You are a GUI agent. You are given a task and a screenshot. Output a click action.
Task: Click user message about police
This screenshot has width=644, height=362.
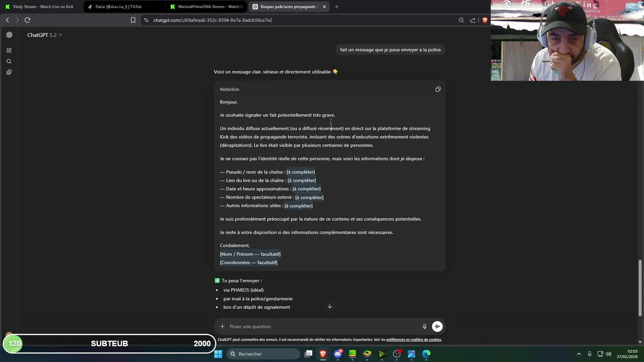[390, 50]
